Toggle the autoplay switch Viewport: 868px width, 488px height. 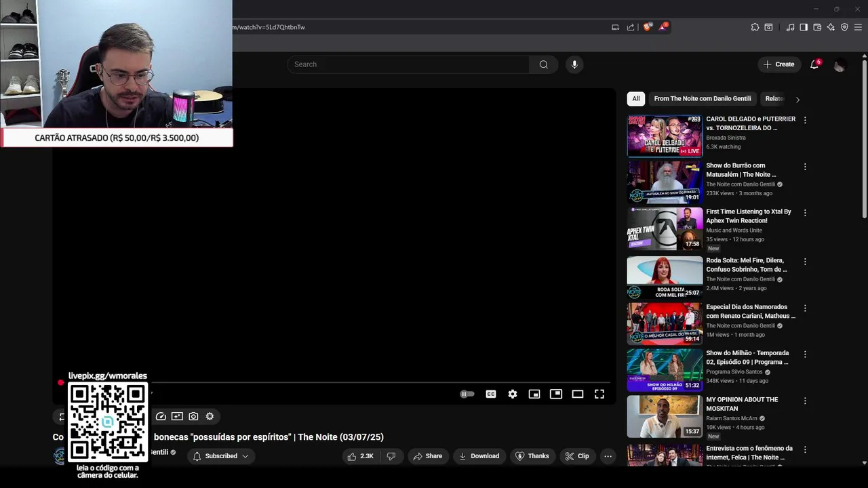tap(467, 394)
